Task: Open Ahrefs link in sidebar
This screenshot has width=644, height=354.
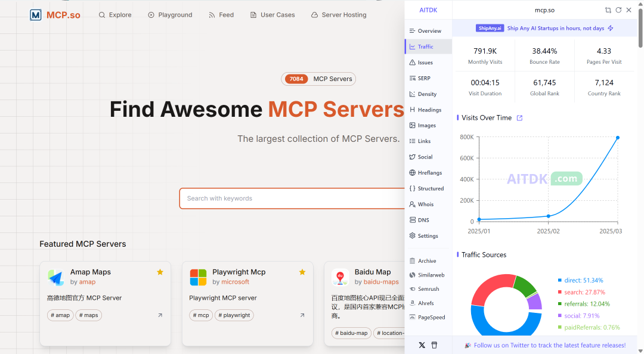Action: pyautogui.click(x=428, y=303)
